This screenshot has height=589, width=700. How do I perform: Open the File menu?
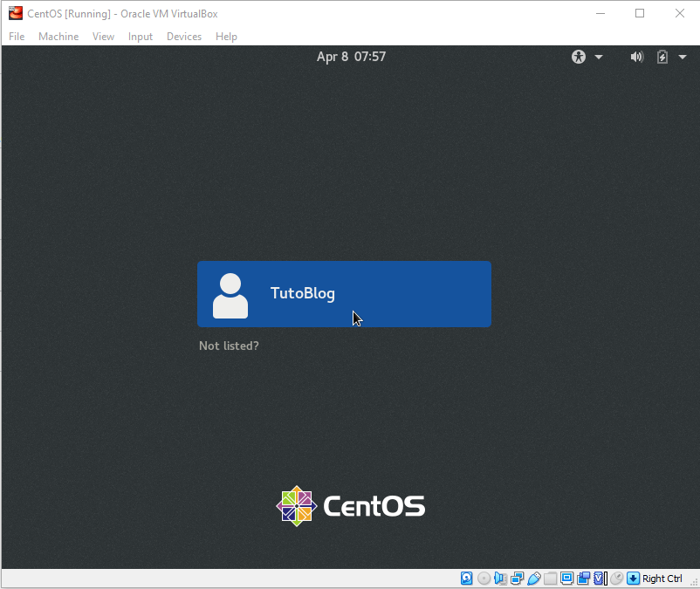[17, 37]
